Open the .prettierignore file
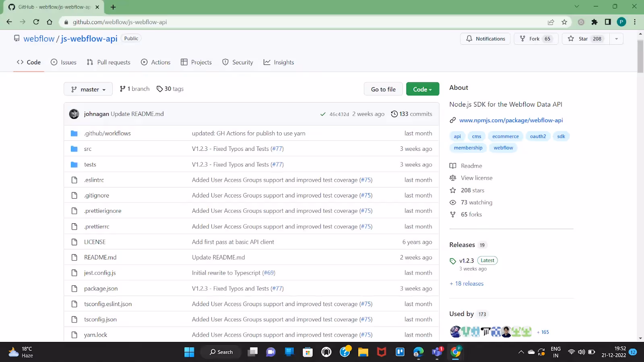 (x=103, y=211)
